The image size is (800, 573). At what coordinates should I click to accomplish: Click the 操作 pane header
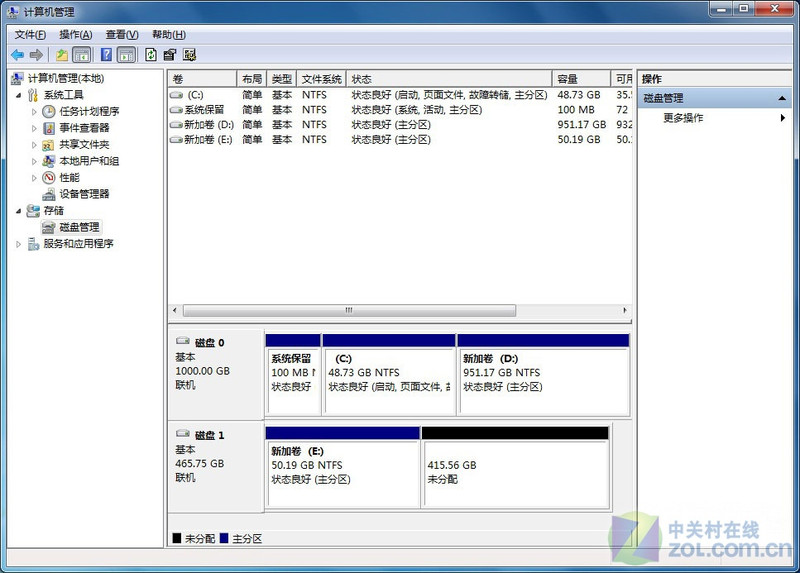[714, 79]
